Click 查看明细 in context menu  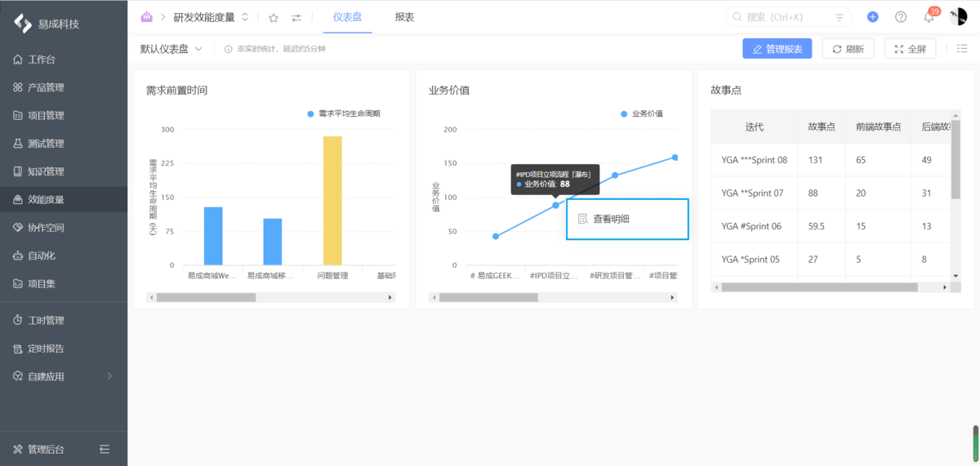[627, 219]
